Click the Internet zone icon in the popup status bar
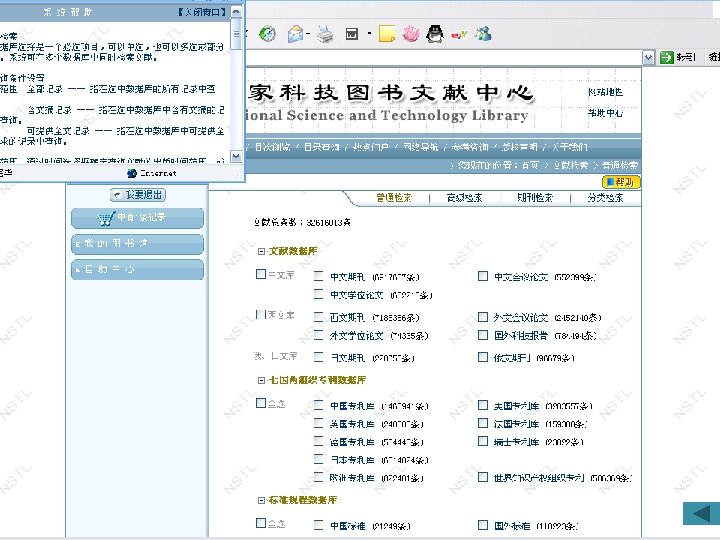Screen dimensions: 720x540 coord(132,173)
